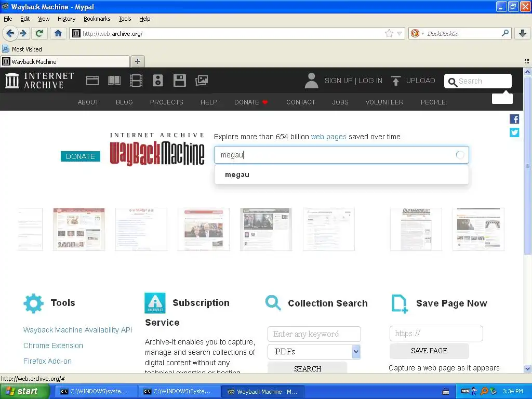Viewport: 532px width, 399px height.
Task: Open the History menu
Action: click(x=66, y=19)
